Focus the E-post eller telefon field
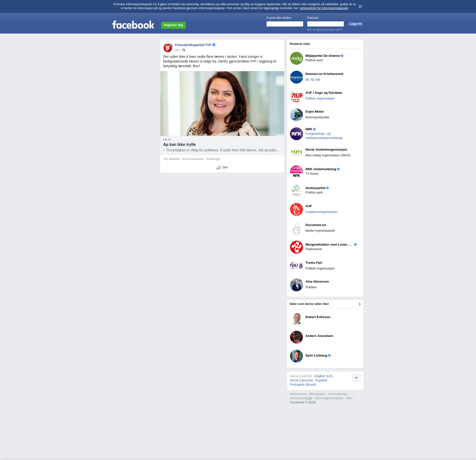This screenshot has height=460, width=476. (x=285, y=24)
